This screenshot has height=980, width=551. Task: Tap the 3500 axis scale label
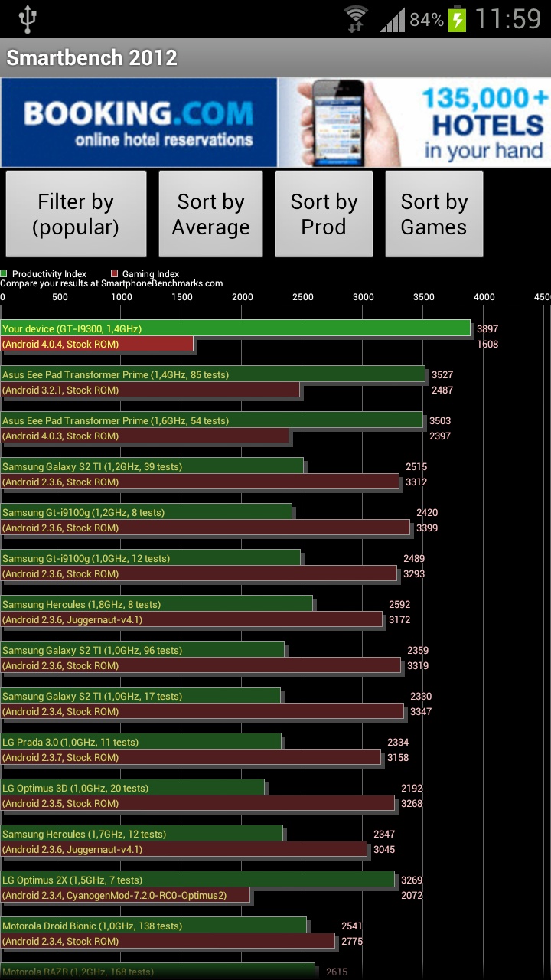click(423, 297)
